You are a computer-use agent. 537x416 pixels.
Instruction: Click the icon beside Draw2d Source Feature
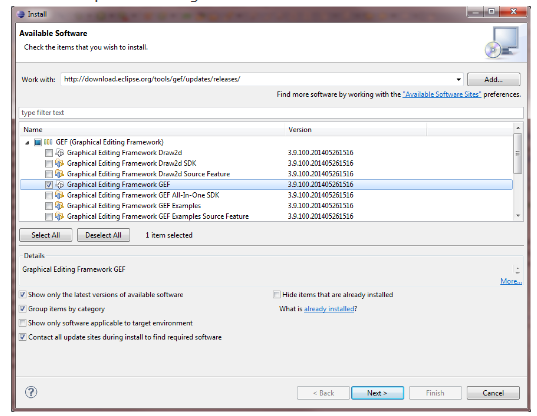(60, 174)
